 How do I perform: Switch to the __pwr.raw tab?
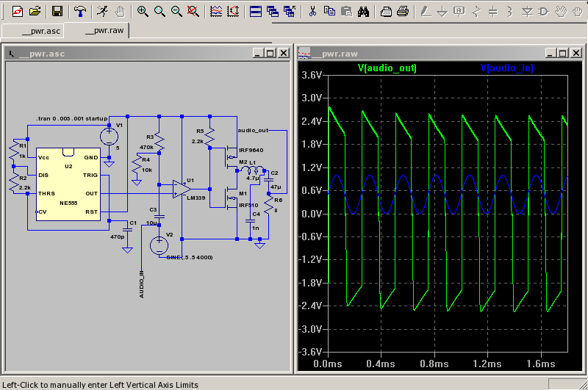[x=96, y=30]
